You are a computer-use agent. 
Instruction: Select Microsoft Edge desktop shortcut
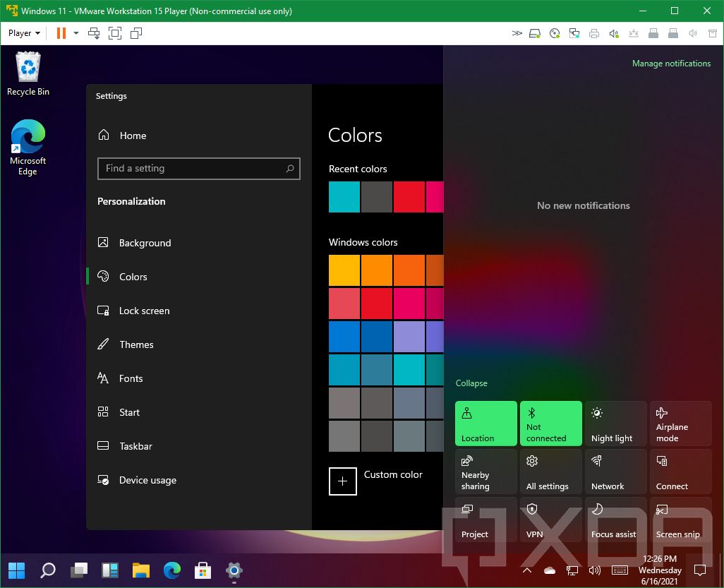point(28,148)
